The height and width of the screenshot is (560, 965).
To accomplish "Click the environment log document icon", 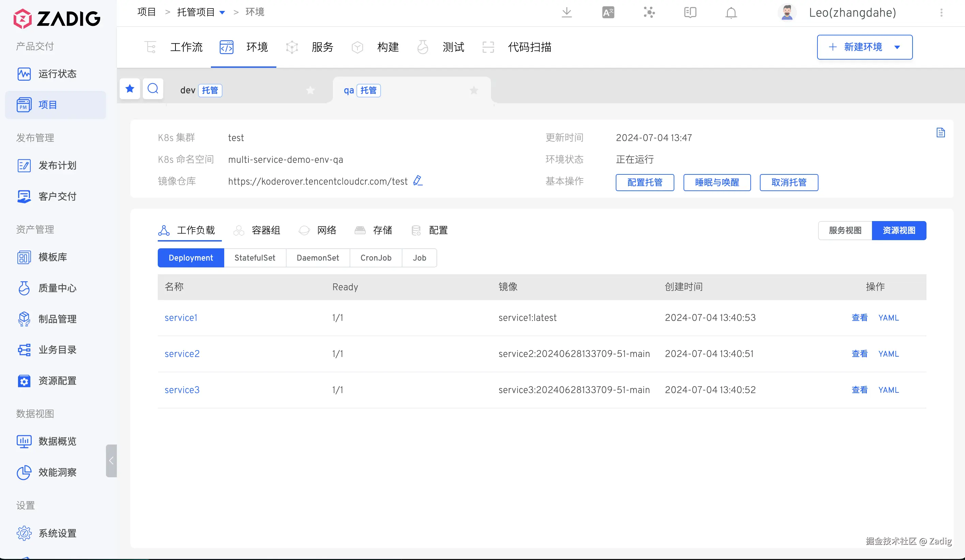I will click(x=940, y=133).
